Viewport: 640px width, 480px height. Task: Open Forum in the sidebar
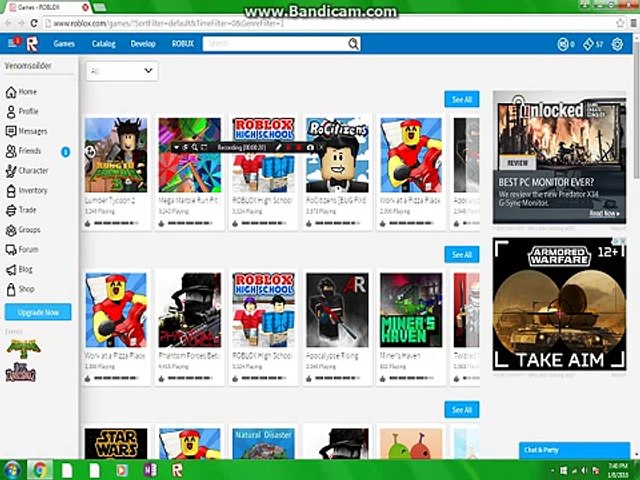(22, 249)
